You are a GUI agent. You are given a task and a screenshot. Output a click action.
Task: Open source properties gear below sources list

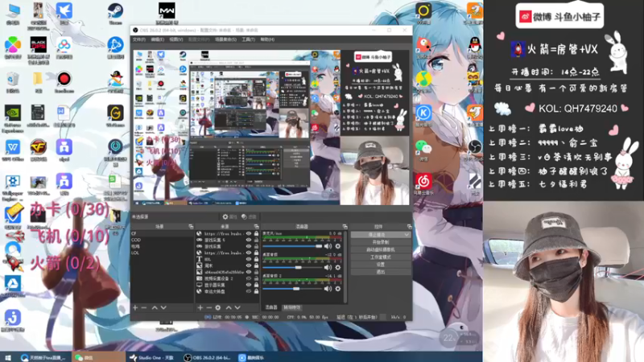tap(217, 307)
